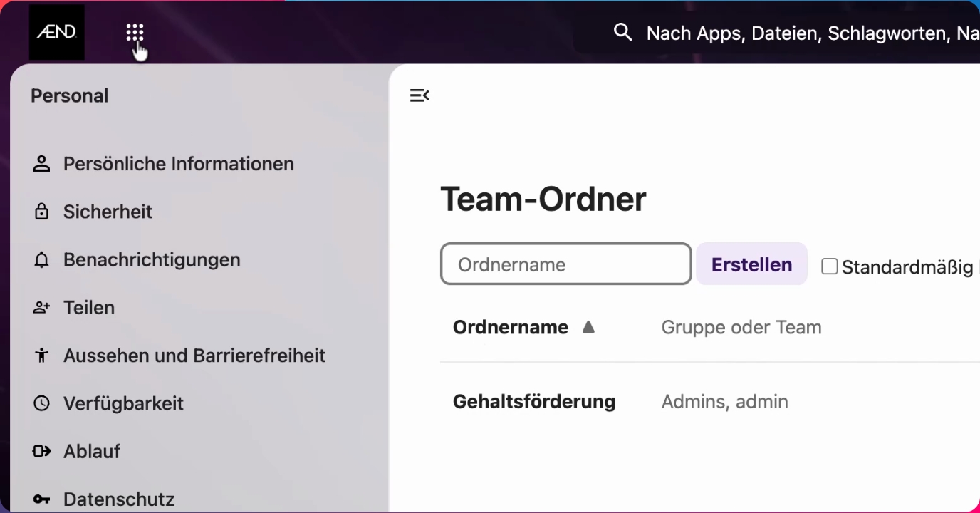
Task: Click the Erstellen button
Action: click(x=751, y=264)
